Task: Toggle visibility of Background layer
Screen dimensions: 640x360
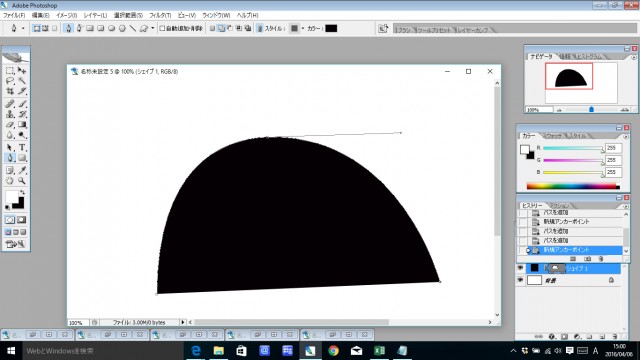Action: pos(520,280)
